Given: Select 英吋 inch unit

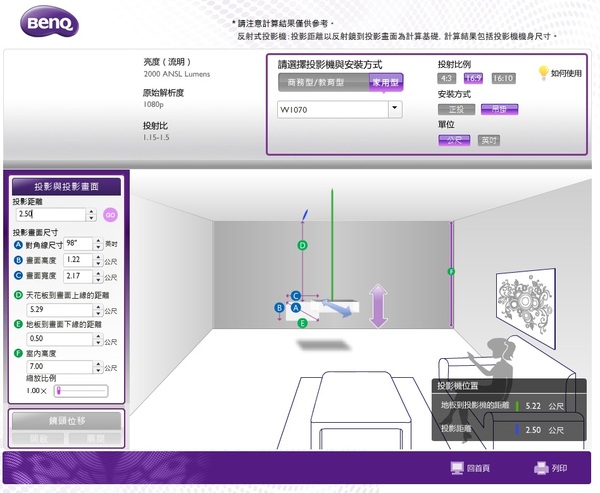Looking at the screenshot, I should click(489, 140).
